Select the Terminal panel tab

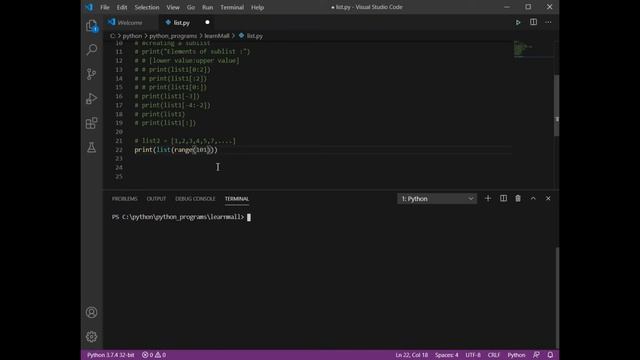pyautogui.click(x=237, y=199)
